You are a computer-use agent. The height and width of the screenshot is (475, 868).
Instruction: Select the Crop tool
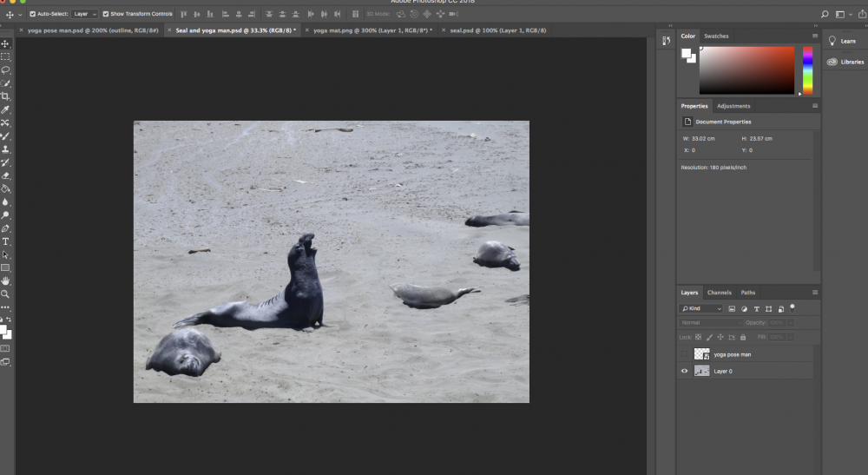click(x=5, y=96)
